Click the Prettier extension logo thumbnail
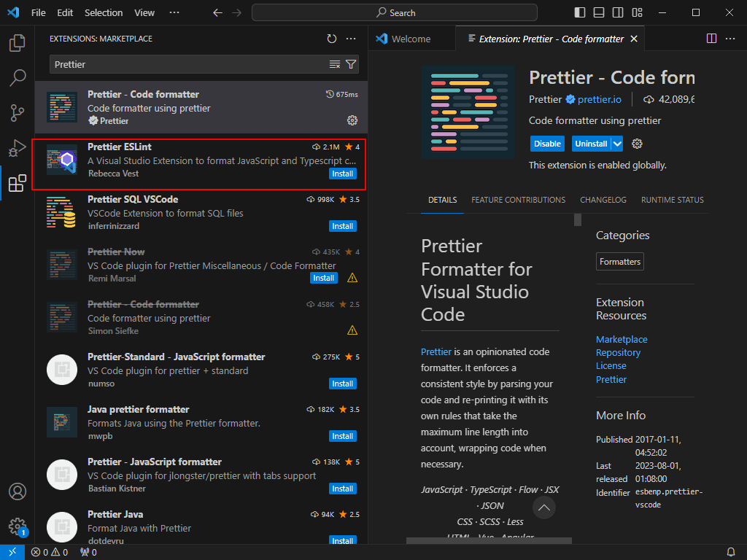The image size is (747, 560). pos(468,112)
